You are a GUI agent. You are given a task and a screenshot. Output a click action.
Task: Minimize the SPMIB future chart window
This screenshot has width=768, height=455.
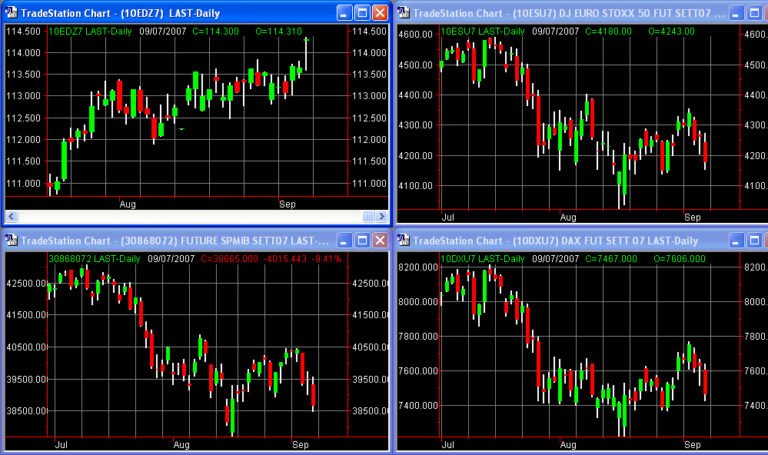coord(344,240)
